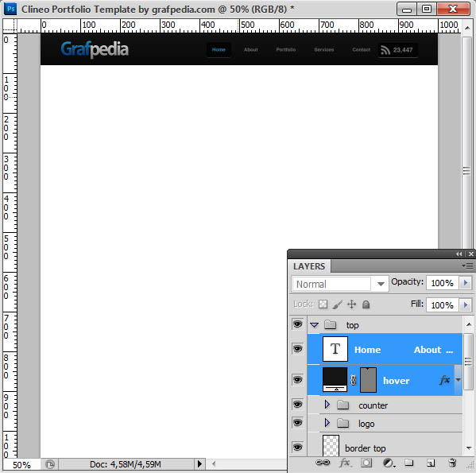This screenshot has height=473, width=476.
Task: Click the T text layer thumbnail
Action: point(335,349)
